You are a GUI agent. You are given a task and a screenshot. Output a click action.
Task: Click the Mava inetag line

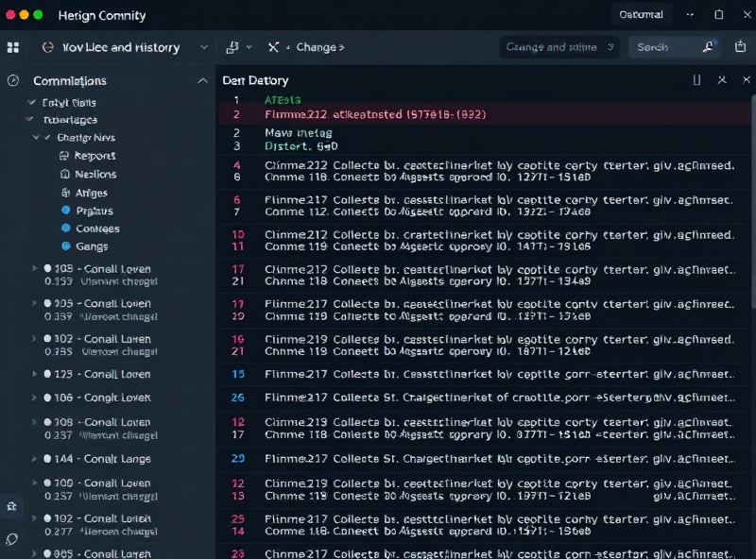pos(299,132)
